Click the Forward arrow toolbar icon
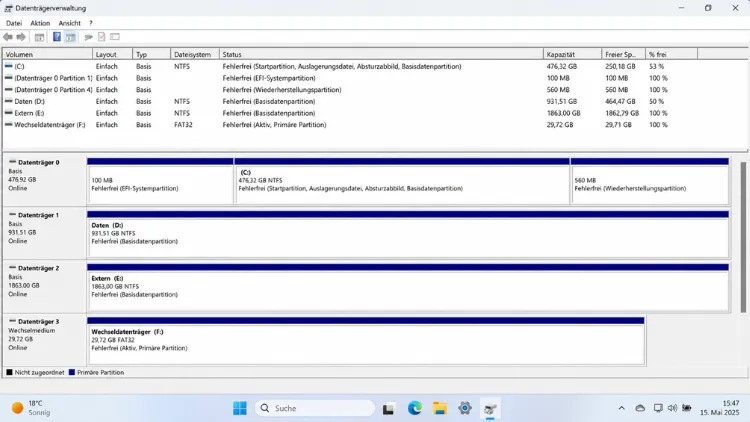This screenshot has height=422, width=750. [x=21, y=37]
